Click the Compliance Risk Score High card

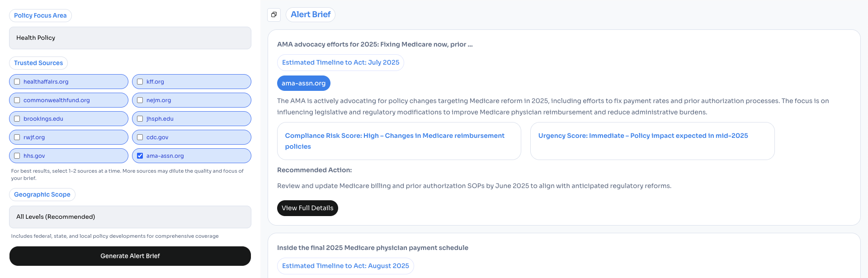tap(399, 141)
